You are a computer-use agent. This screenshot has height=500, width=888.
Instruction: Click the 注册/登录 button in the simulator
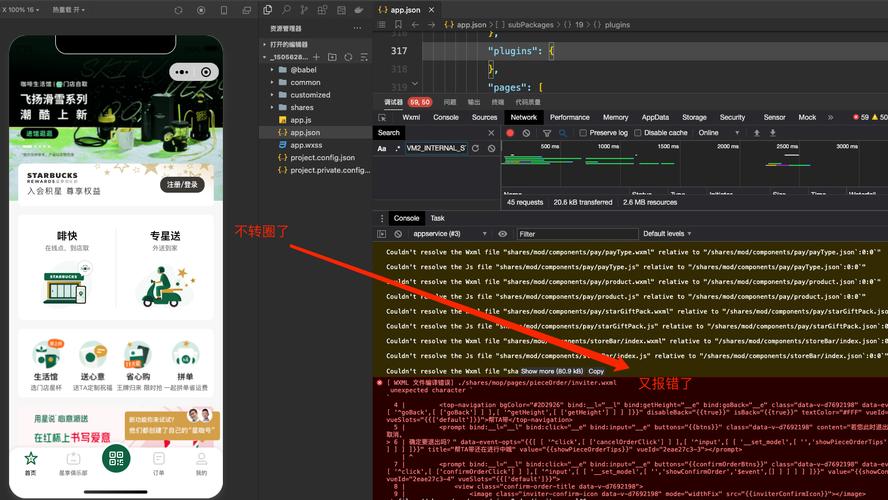click(x=182, y=185)
